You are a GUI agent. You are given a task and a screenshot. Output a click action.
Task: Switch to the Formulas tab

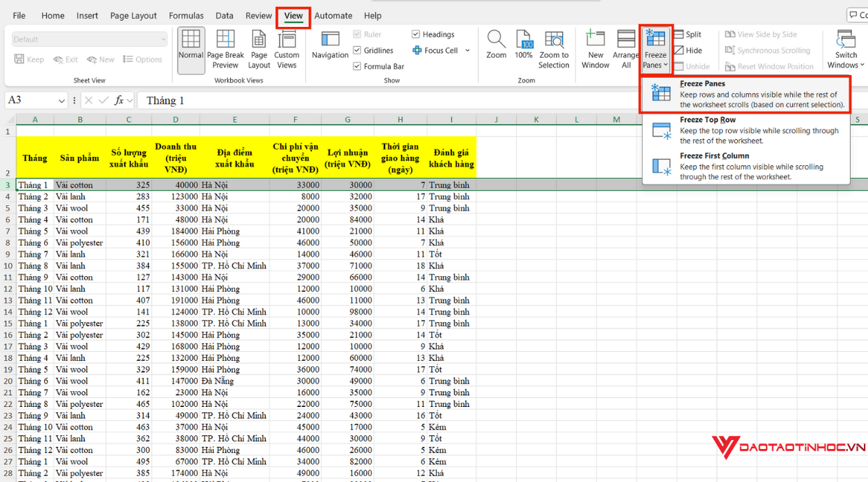click(186, 16)
